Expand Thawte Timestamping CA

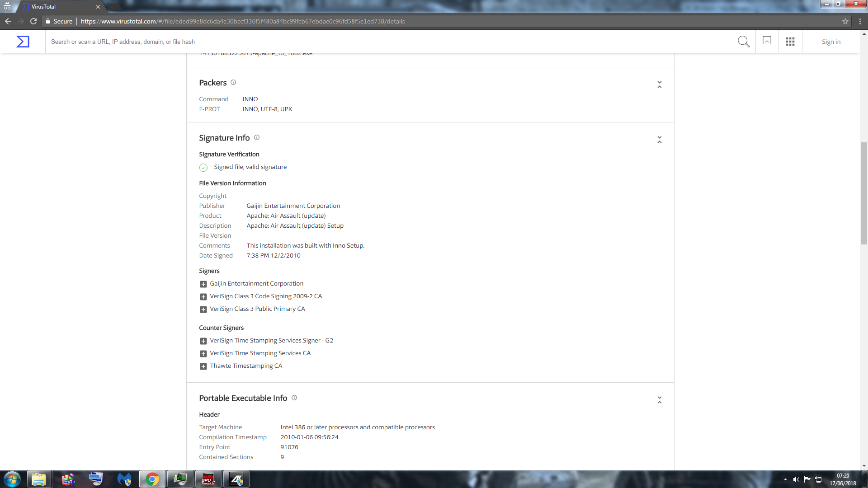point(203,366)
